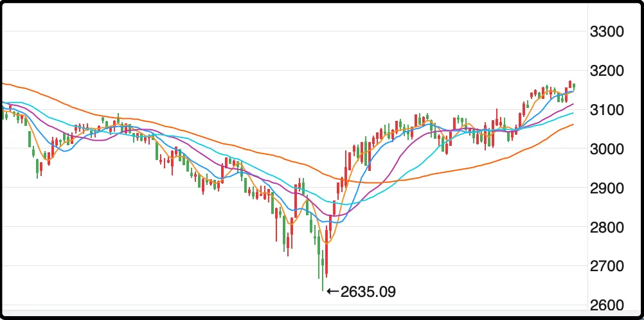Click right end of purple moving average line
Viewport: 644px width, 320px height.
click(573, 104)
